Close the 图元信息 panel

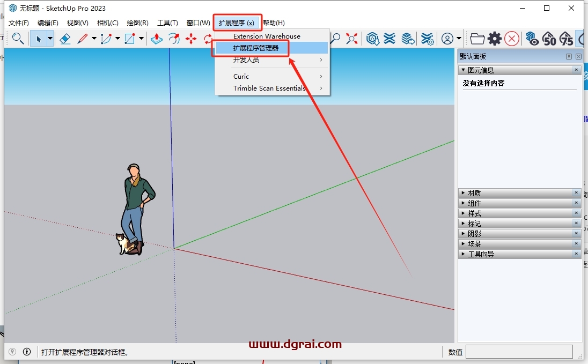(576, 70)
